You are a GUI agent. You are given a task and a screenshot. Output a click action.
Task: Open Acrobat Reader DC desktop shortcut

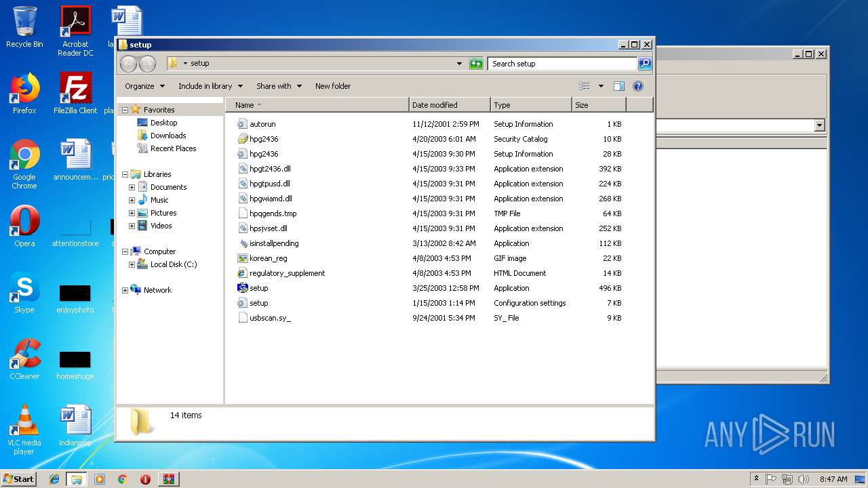point(75,31)
